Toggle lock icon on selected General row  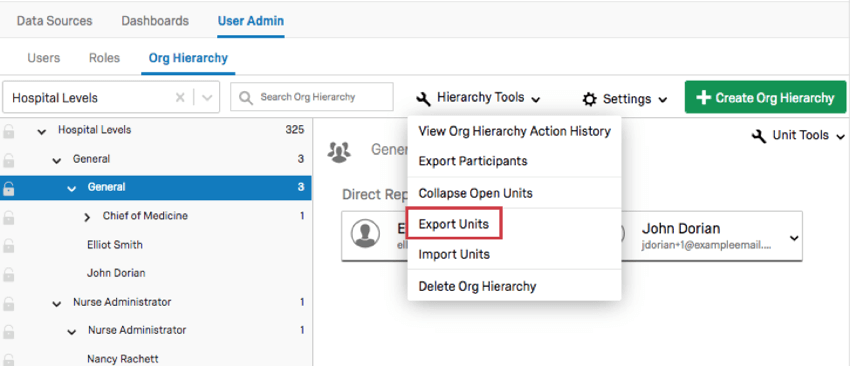[9, 188]
